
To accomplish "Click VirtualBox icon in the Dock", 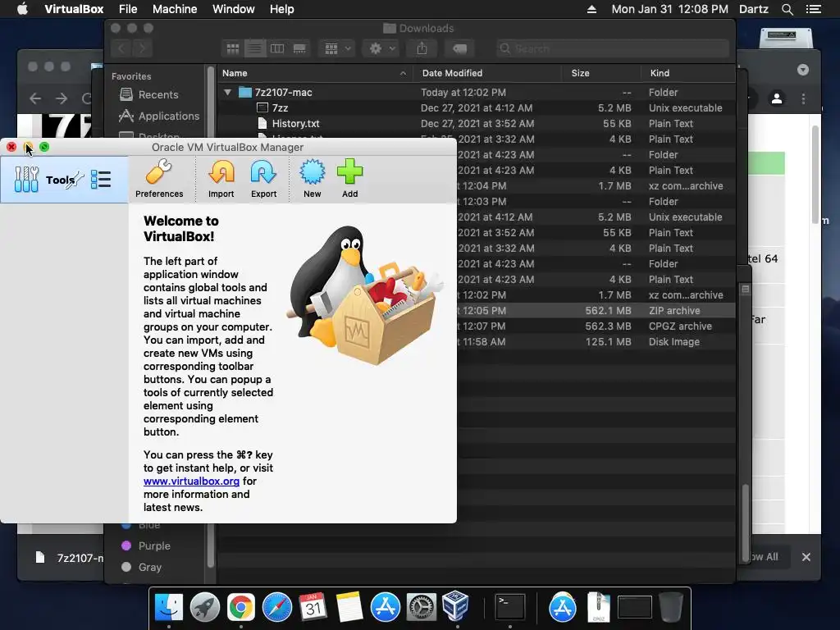I will click(x=456, y=606).
